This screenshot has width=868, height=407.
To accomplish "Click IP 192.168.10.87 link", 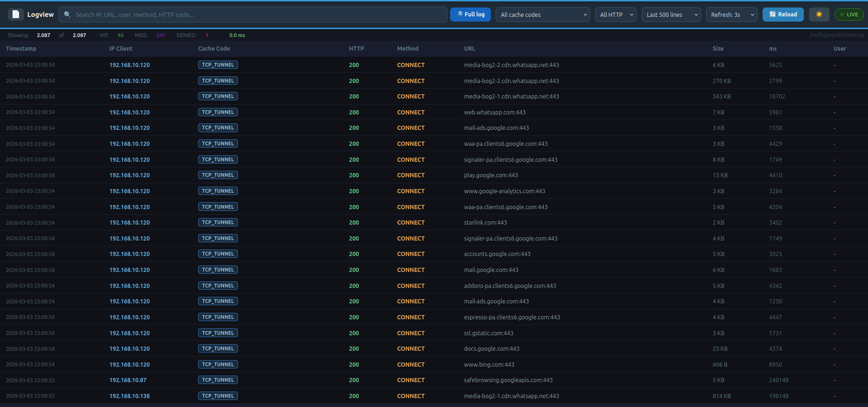I will (128, 380).
